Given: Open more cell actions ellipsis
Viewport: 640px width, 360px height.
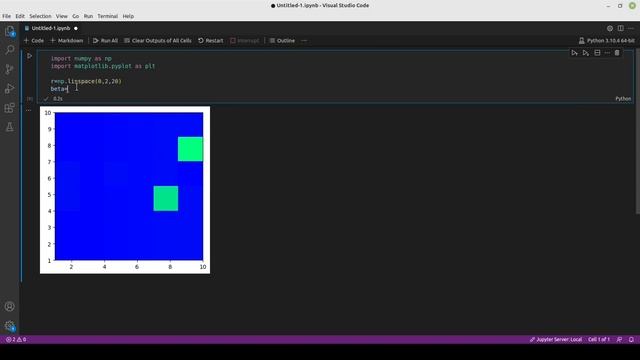Looking at the screenshot, I should click(x=607, y=53).
